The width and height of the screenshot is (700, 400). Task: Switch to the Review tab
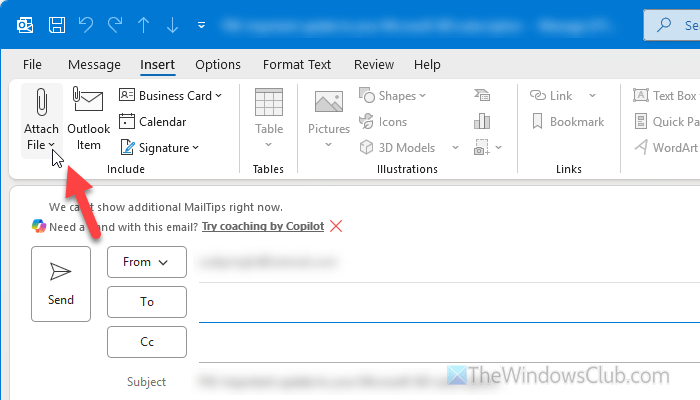click(374, 65)
